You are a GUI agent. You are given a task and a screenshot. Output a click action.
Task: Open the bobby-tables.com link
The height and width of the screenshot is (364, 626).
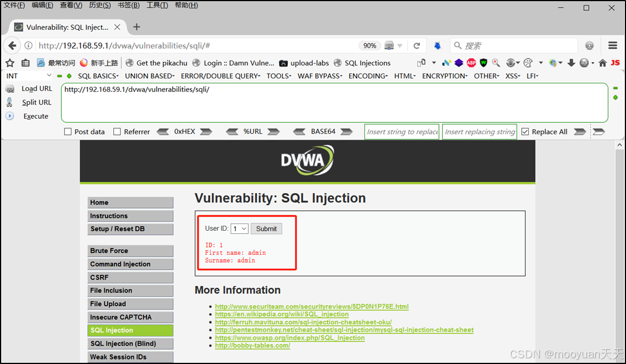coord(252,345)
